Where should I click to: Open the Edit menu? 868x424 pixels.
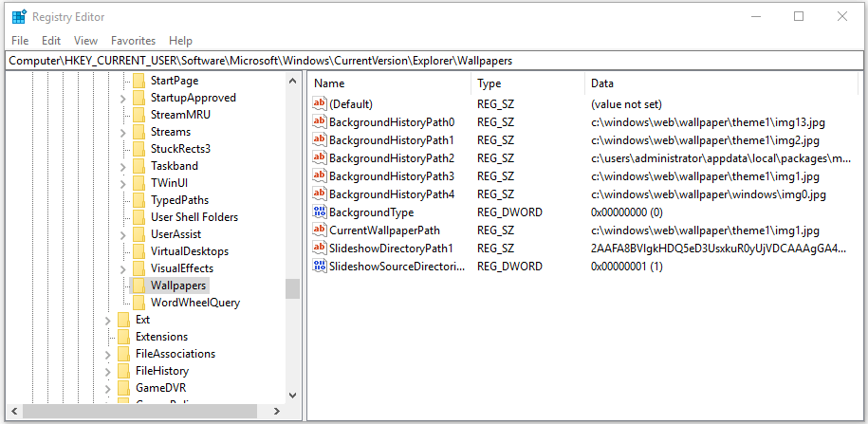click(x=51, y=41)
